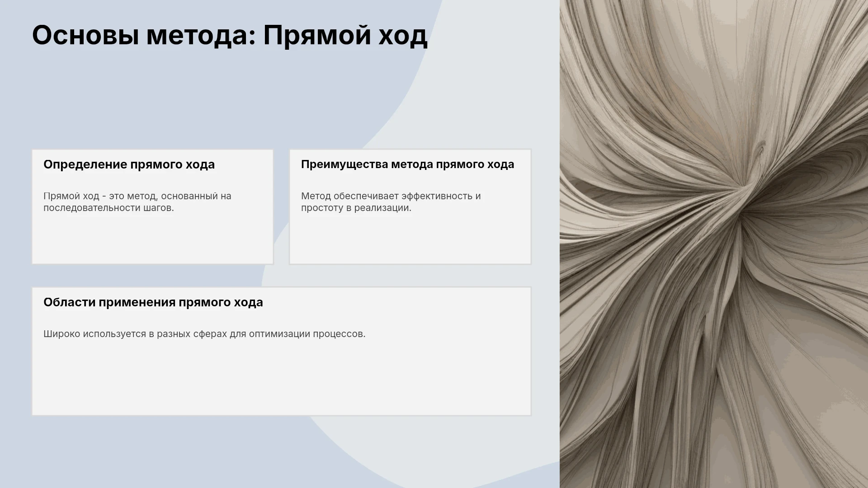Click the word 'Основы' in the title

[85, 35]
